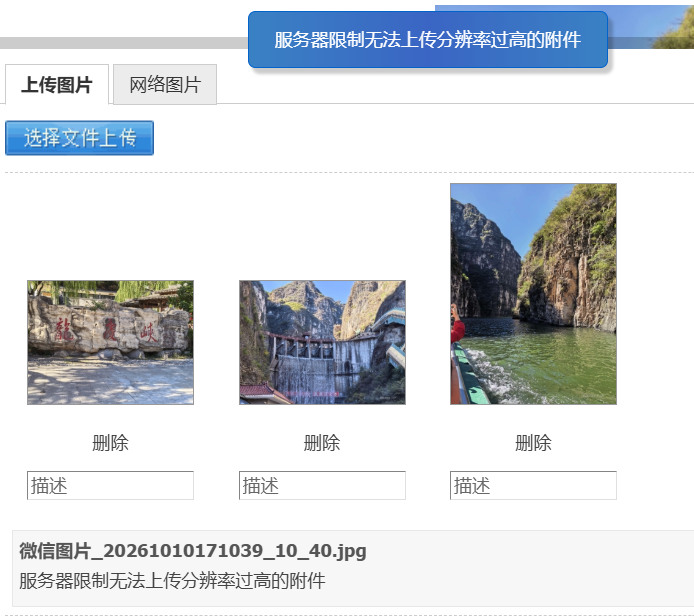Viewport: 694px width, 616px height.
Task: Select the 龍慶峡 rock inscription thumbnail
Action: (110, 343)
